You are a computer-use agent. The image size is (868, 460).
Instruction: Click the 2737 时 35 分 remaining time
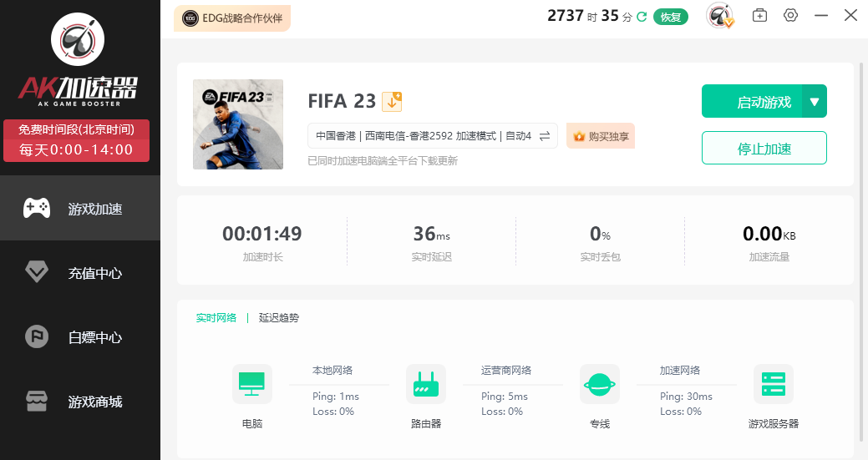coord(590,16)
